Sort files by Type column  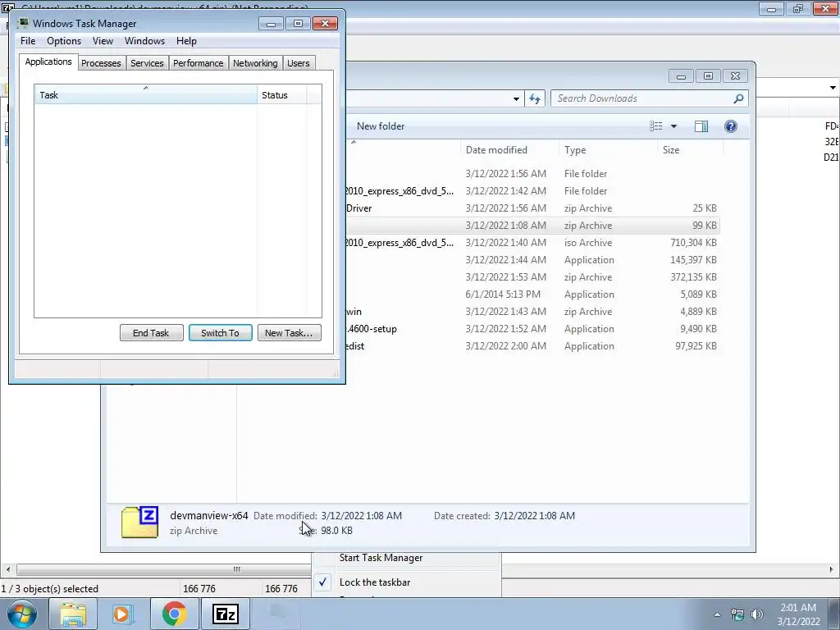[x=608, y=150]
